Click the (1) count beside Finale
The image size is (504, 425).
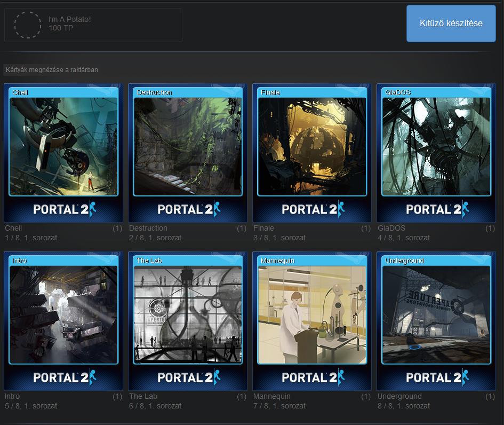pyautogui.click(x=366, y=229)
